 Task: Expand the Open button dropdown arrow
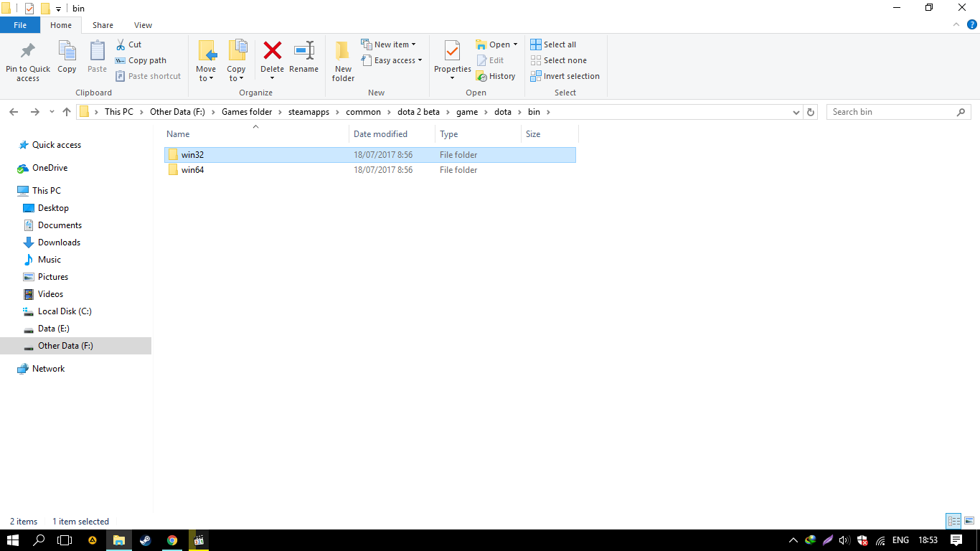point(515,44)
